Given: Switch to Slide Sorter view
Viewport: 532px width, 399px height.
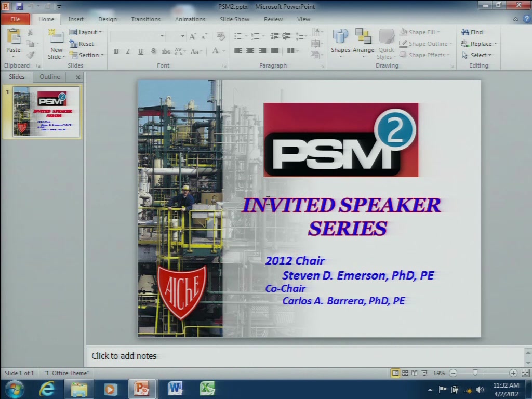Looking at the screenshot, I should pyautogui.click(x=405, y=373).
